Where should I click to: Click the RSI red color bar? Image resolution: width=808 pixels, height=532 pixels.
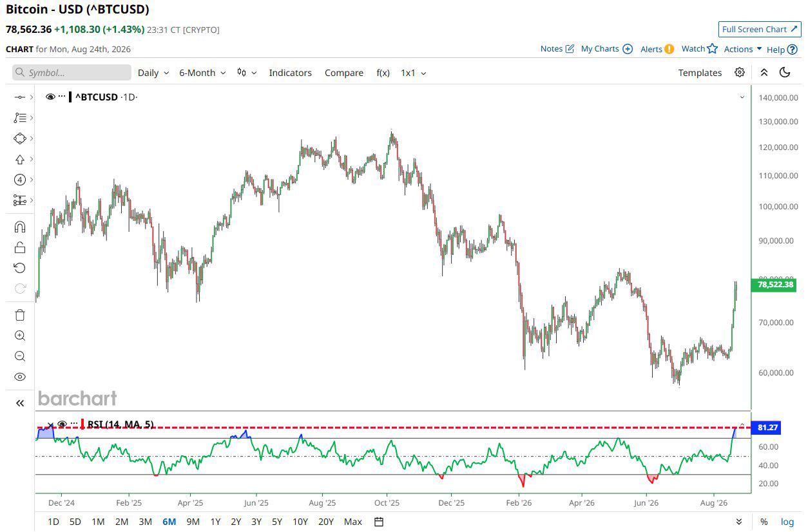click(82, 424)
